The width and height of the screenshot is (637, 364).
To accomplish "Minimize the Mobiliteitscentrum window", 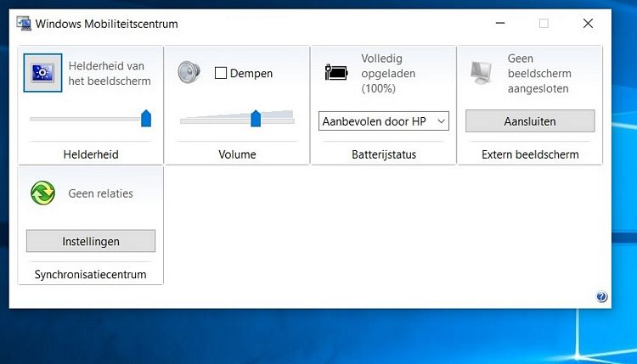I will coord(500,23).
